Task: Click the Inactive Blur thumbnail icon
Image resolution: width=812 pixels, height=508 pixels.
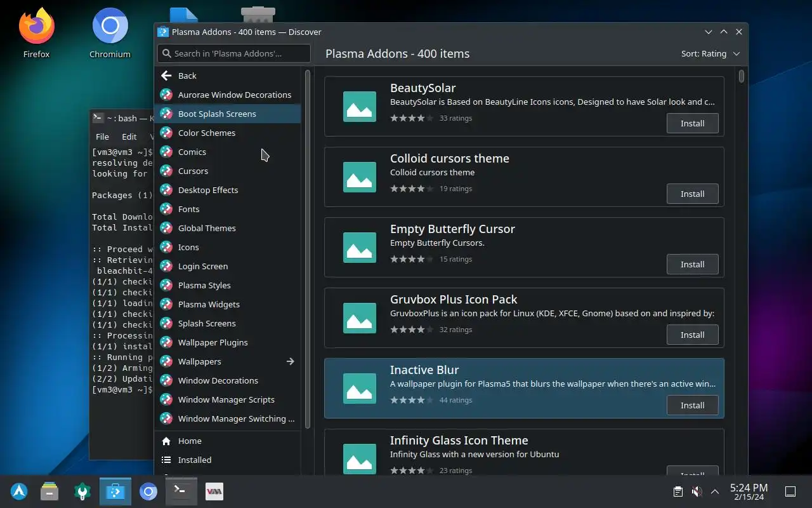Action: coord(360,389)
